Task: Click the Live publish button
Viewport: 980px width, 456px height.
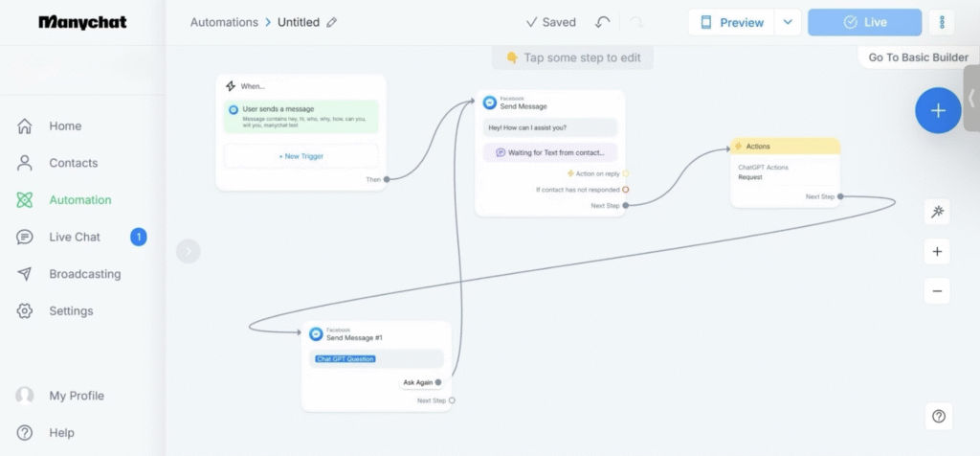Action: click(x=864, y=22)
